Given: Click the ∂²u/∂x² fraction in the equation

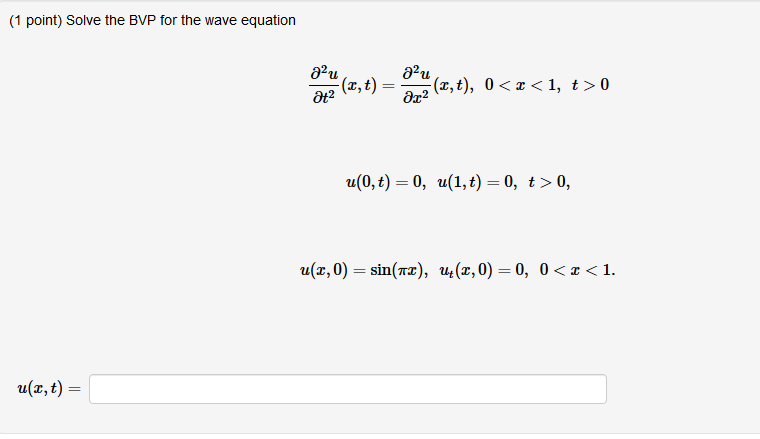Looking at the screenshot, I should click(x=415, y=85).
